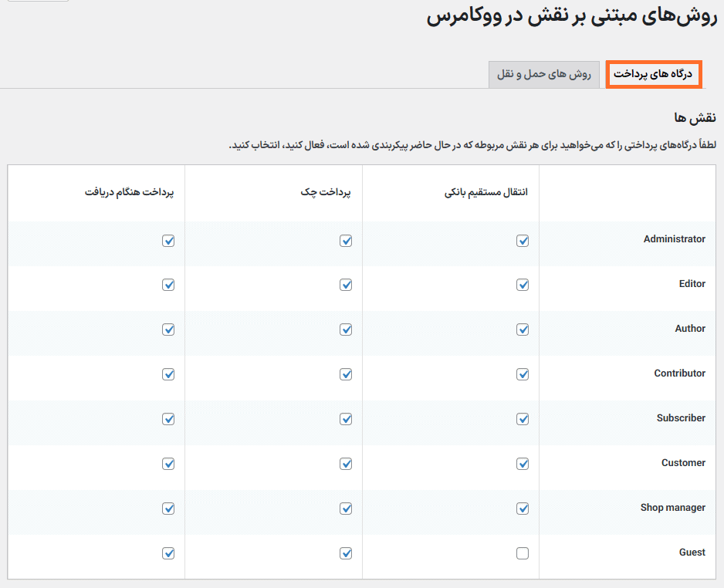The width and height of the screenshot is (724, 588).
Task: Disable انتقال مستقیم بانکی for Subscriber
Action: (523, 419)
